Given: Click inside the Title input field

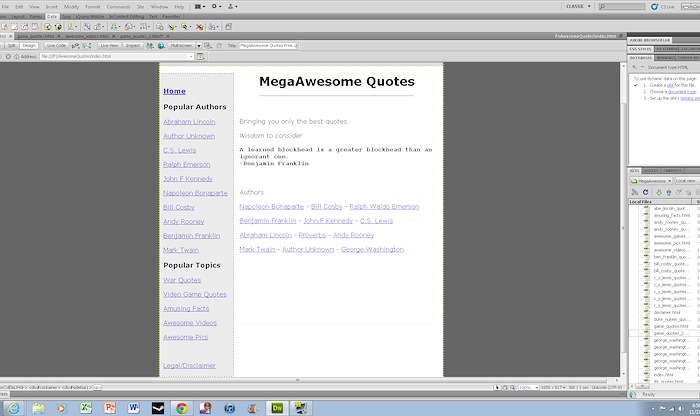Looking at the screenshot, I should click(268, 46).
